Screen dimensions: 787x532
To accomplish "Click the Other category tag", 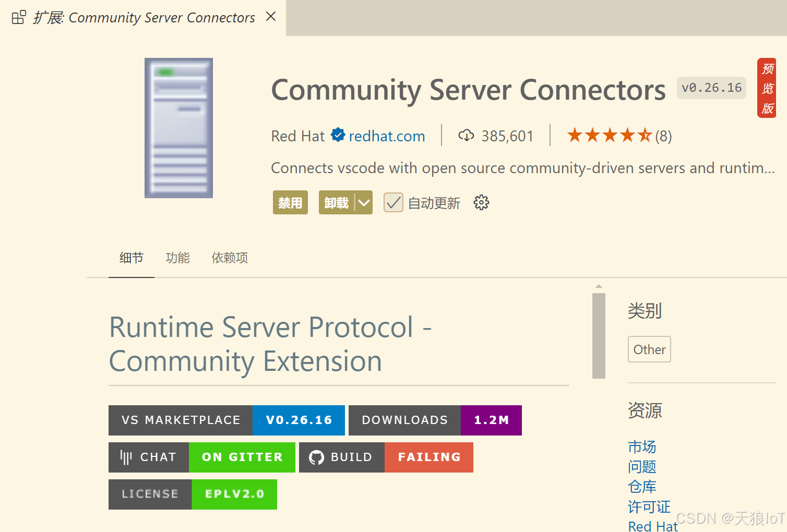I will coord(649,349).
